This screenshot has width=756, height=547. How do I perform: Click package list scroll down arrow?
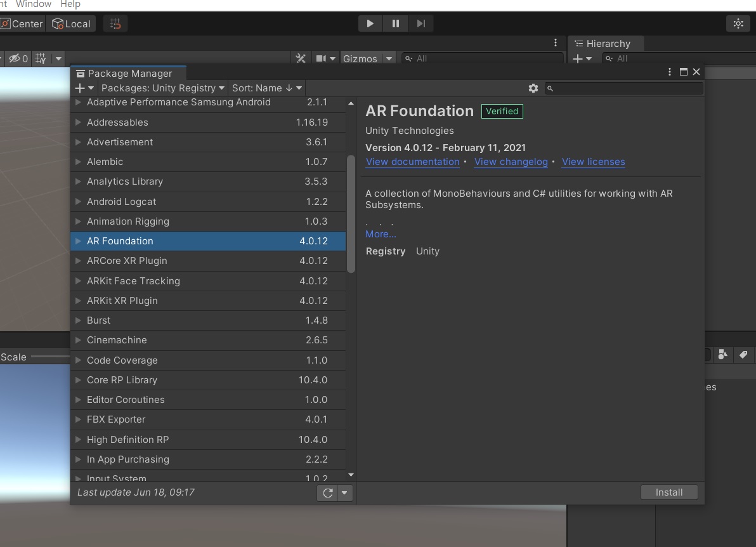coord(351,475)
